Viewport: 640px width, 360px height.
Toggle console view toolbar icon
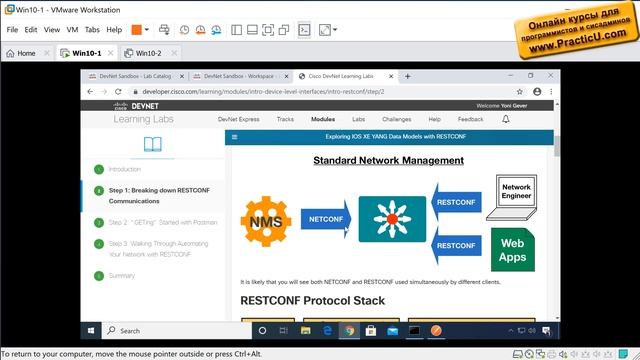coord(304,30)
